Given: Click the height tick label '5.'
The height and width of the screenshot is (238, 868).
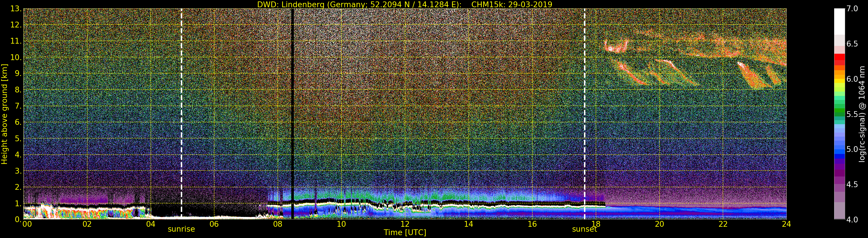Looking at the screenshot, I should click(18, 138).
